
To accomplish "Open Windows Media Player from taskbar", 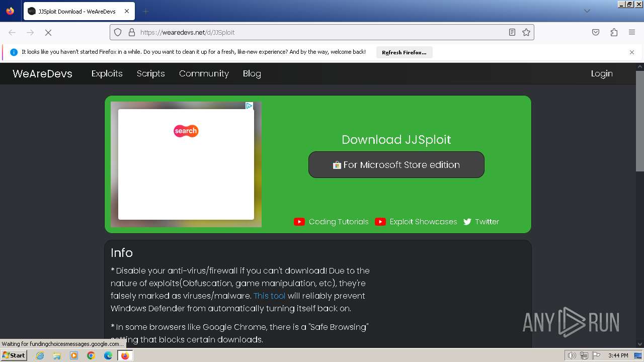I will (x=74, y=355).
